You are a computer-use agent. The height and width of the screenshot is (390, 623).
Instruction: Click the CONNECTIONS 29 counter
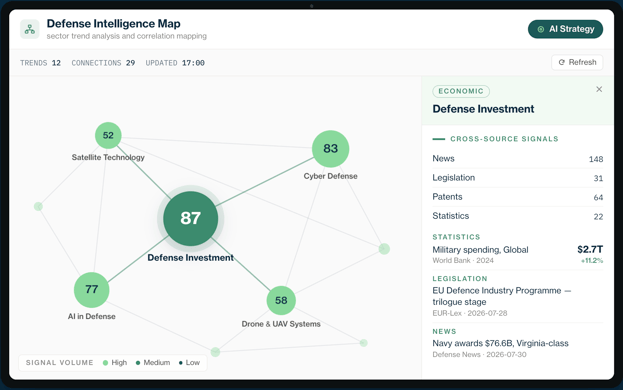tap(103, 63)
